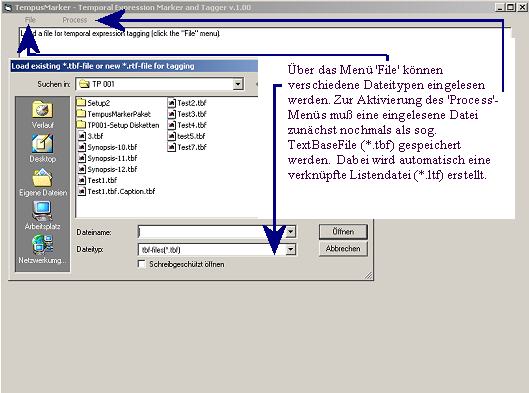Enable Schreibgeschützt öffnen checkbox

coord(142,264)
